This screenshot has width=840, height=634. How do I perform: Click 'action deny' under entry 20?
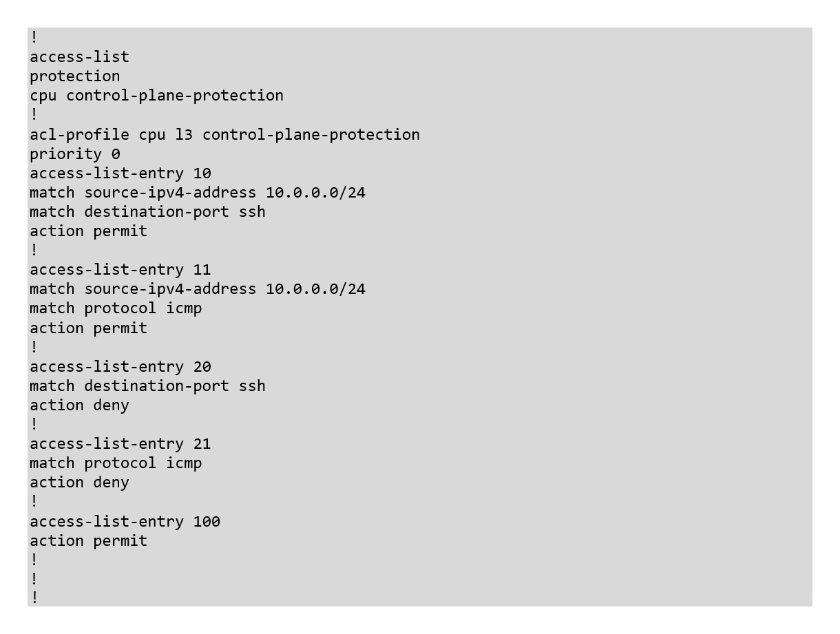79,405
